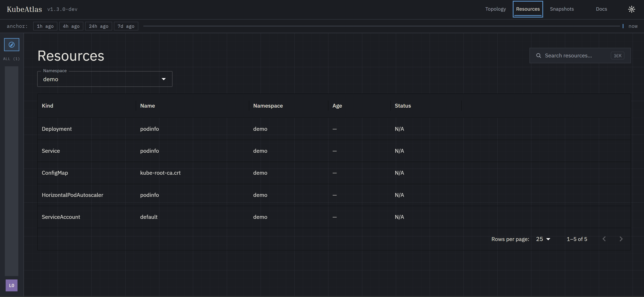This screenshot has width=644, height=297.
Task: Select the Resources tab
Action: pyautogui.click(x=528, y=9)
